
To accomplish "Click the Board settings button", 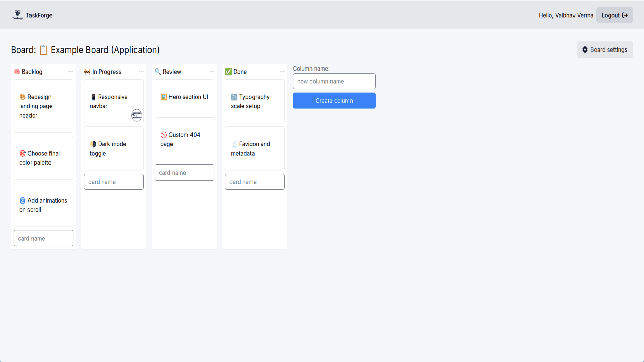I will 605,49.
